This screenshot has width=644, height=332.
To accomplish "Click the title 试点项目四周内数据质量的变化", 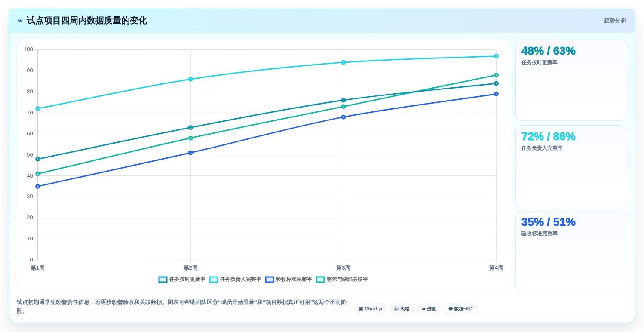I will (x=86, y=21).
